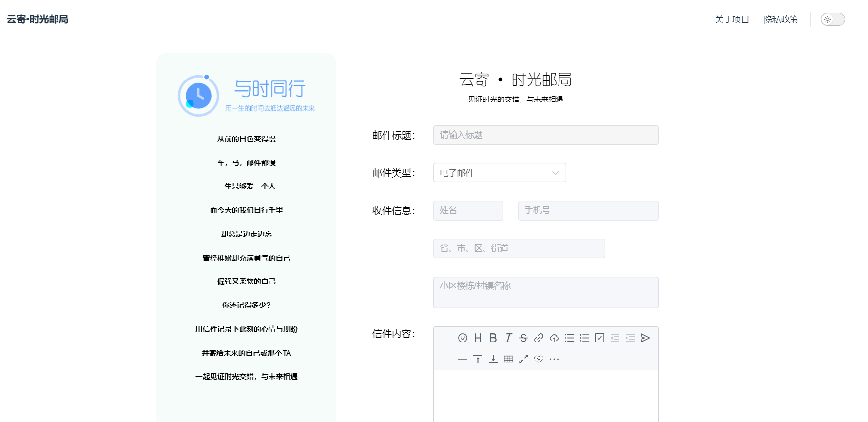Click the poem line 倔强又柔软的自己
The width and height of the screenshot is (868, 422).
(x=247, y=281)
